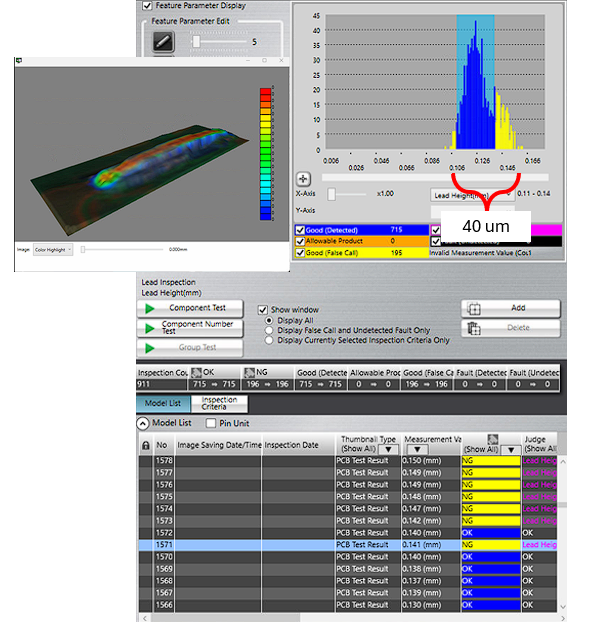The height and width of the screenshot is (626, 590).
Task: Select the Model List tab
Action: 163,403
